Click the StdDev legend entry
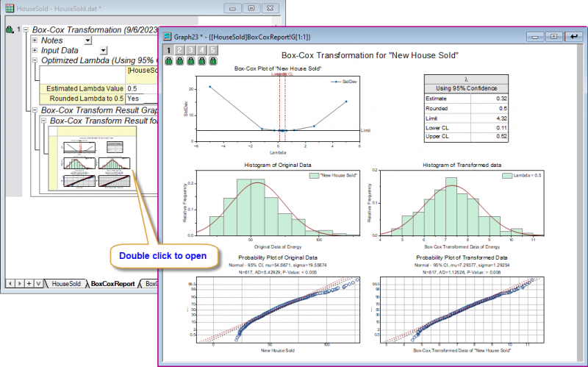 point(343,82)
